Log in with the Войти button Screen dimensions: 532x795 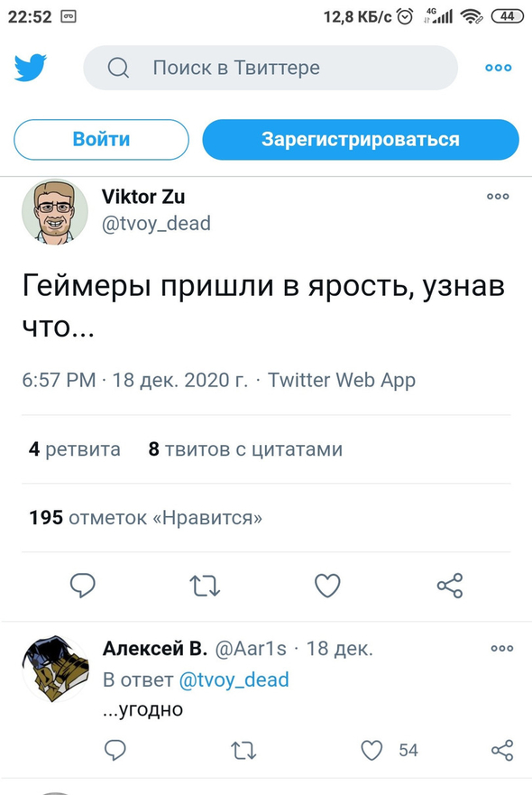(101, 140)
